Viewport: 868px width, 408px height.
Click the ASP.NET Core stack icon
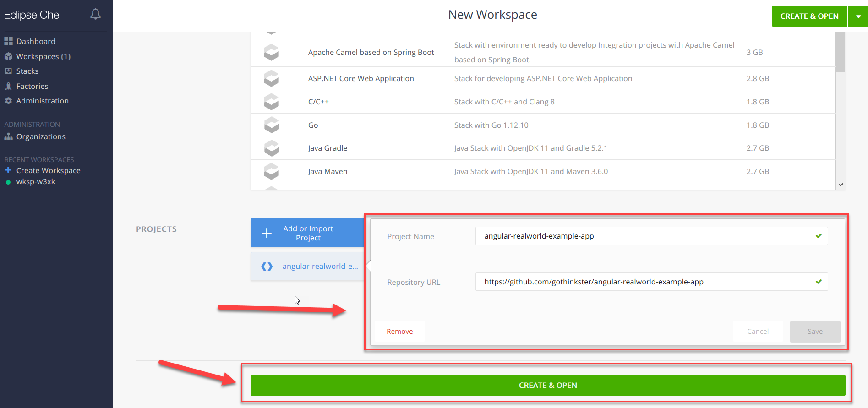(271, 78)
